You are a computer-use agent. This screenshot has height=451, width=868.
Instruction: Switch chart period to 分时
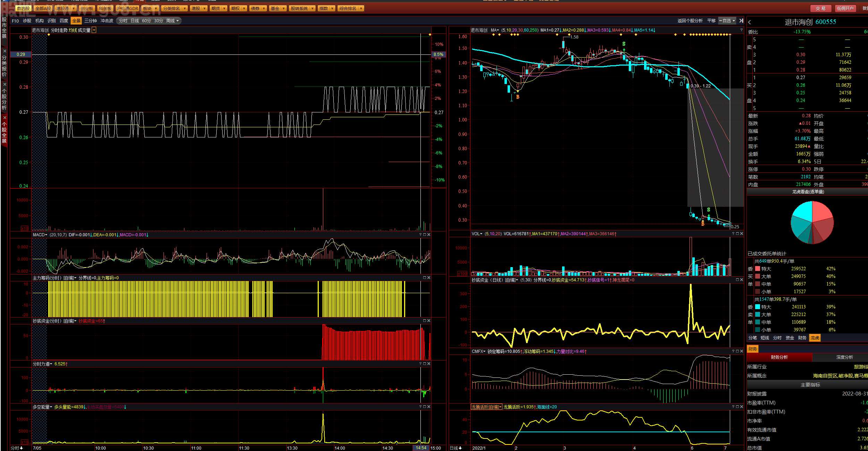coord(123,21)
